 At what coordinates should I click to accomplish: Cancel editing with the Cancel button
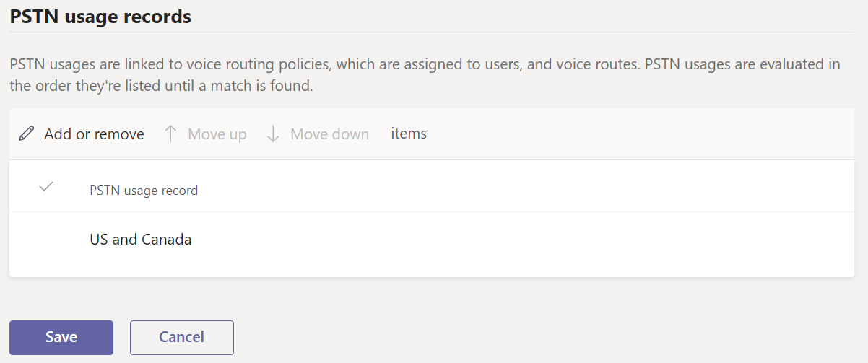coord(182,337)
